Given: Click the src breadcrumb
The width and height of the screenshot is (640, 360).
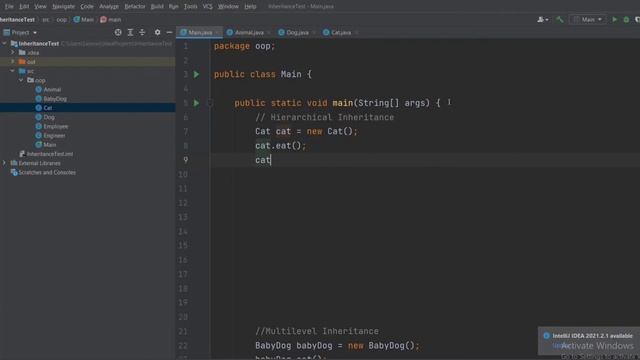Looking at the screenshot, I should click(x=45, y=19).
